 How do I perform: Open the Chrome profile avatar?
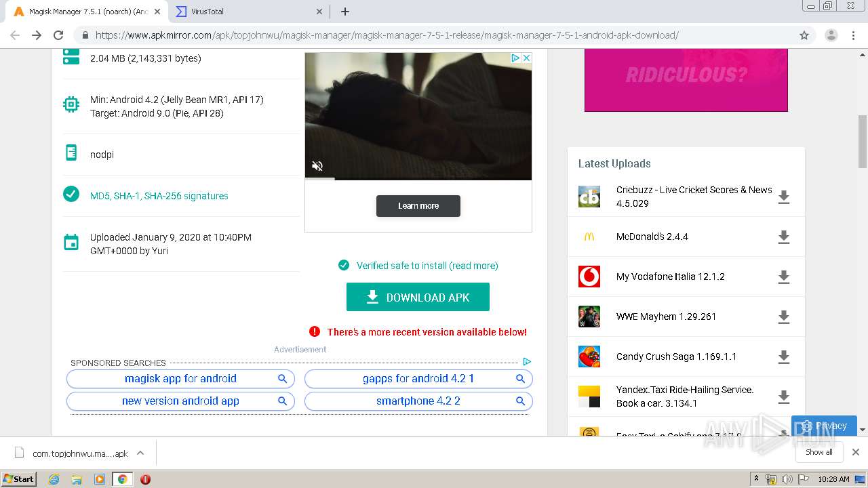pyautogui.click(x=831, y=35)
